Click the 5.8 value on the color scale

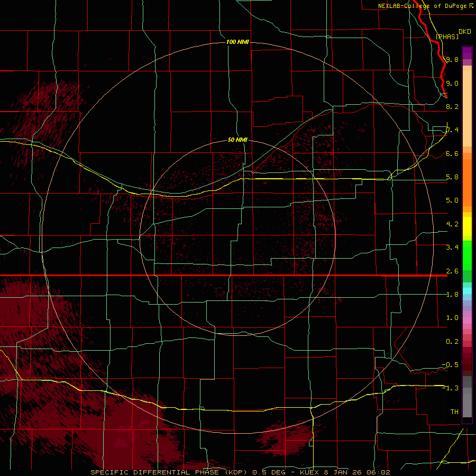pos(452,177)
